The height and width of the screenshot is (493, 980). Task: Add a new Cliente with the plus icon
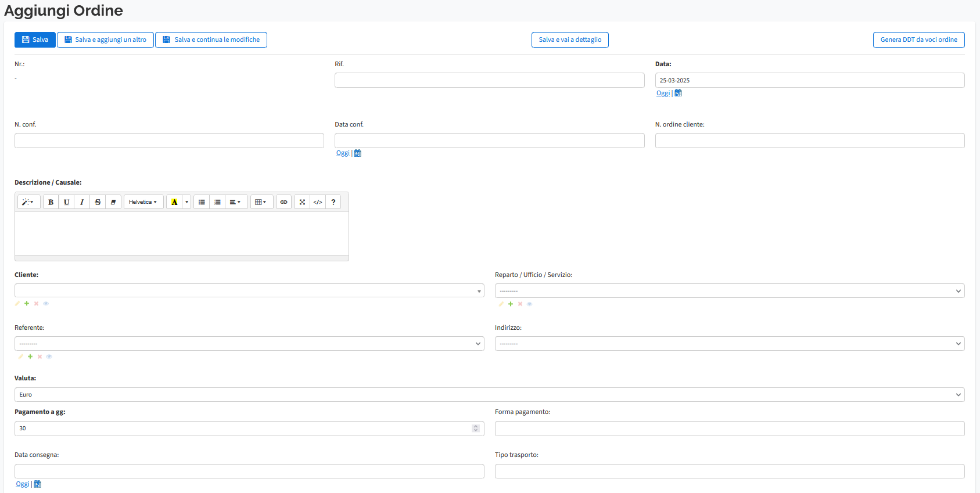27,304
